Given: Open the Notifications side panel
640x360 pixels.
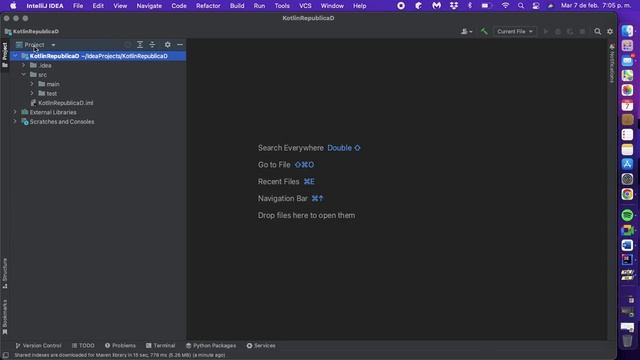Looking at the screenshot, I should (611, 64).
